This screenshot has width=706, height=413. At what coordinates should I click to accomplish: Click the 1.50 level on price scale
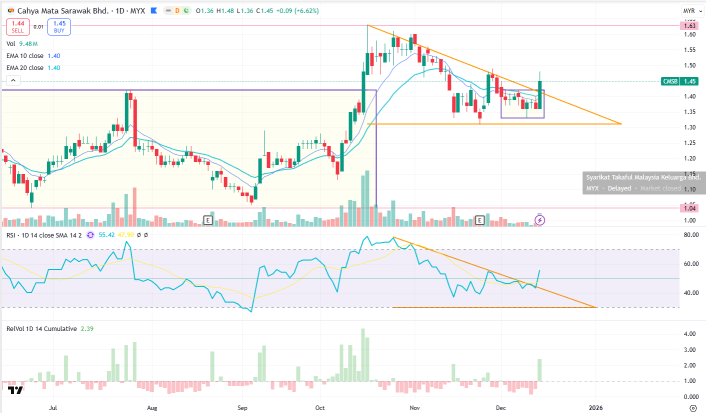pos(690,65)
